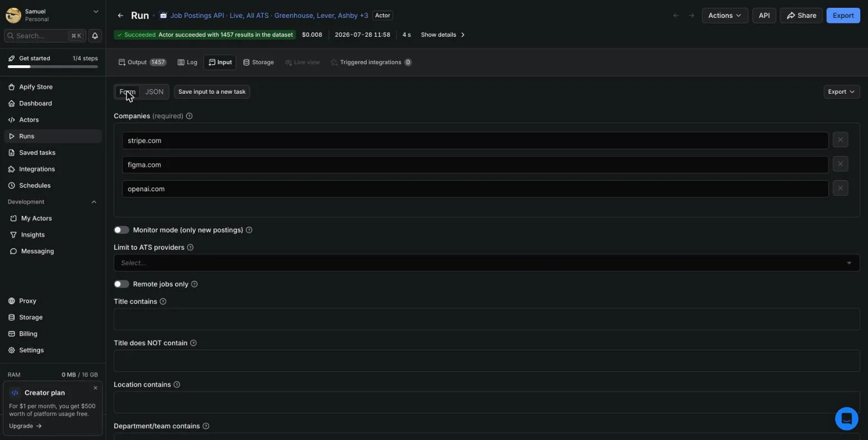Open Insights in sidebar
This screenshot has height=440, width=868.
coord(53,235)
